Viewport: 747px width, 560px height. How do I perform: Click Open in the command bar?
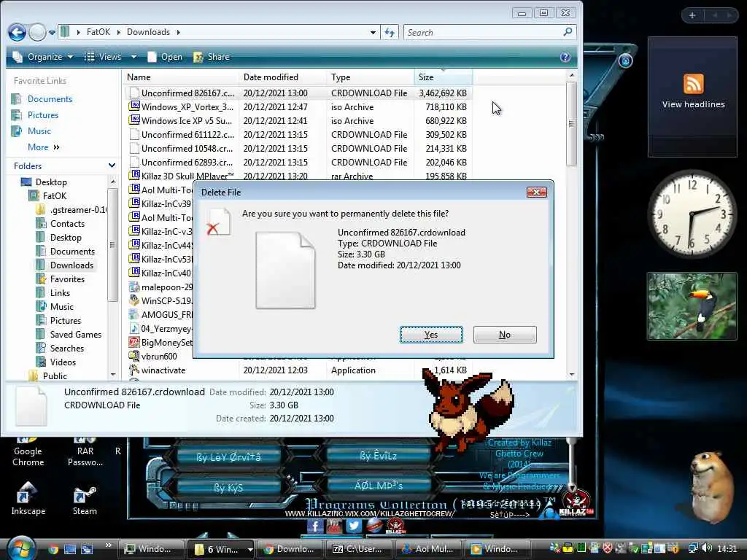click(x=166, y=57)
